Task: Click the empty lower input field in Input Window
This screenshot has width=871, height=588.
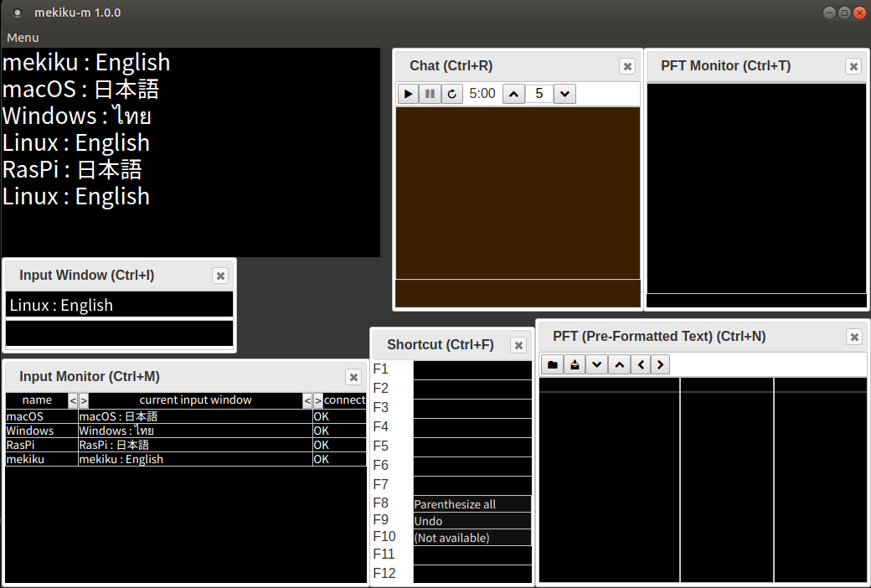Action: point(119,333)
